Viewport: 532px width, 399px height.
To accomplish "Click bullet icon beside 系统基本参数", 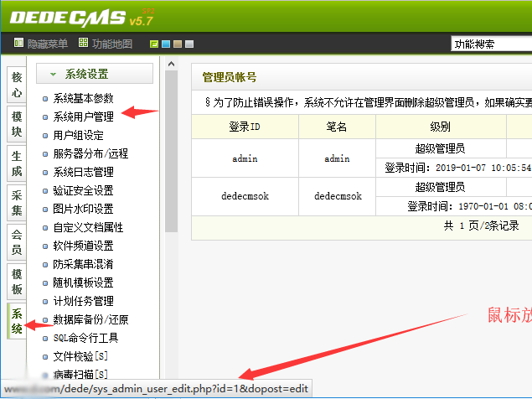I will point(45,99).
